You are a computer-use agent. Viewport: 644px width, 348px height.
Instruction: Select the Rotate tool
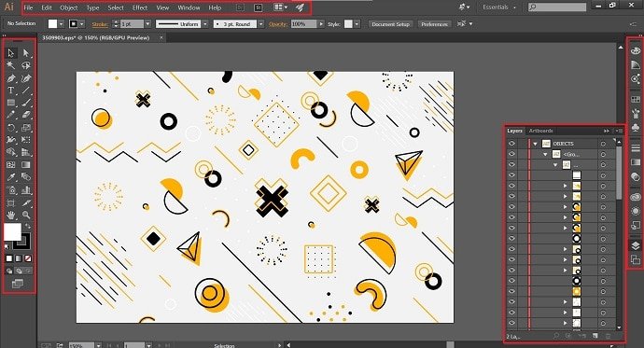point(10,128)
